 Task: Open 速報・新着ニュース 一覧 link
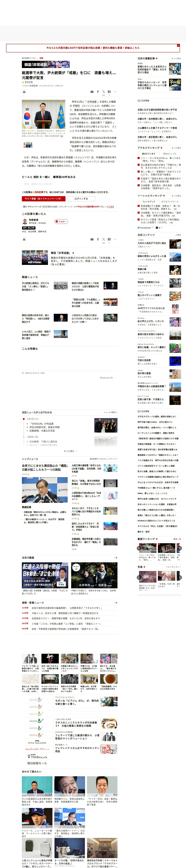[x=115, y=603]
